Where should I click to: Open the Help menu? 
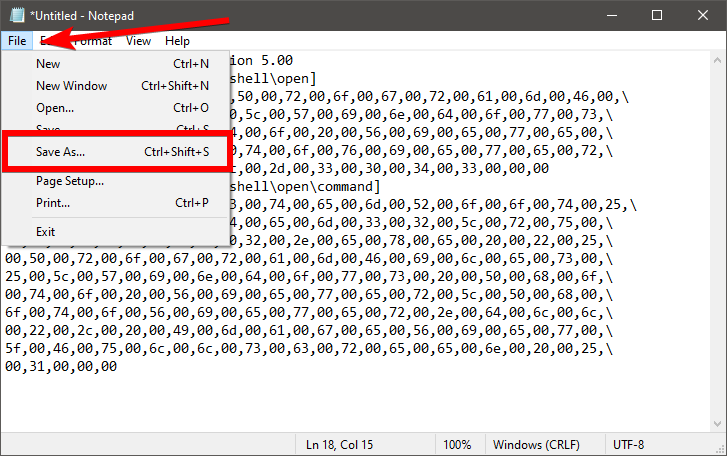177,41
